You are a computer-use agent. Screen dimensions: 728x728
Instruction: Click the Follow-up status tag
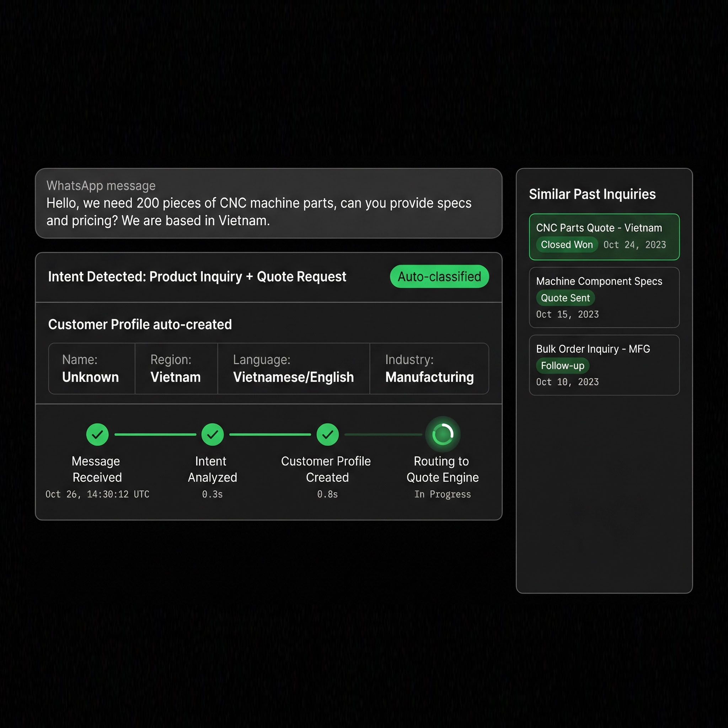tap(562, 365)
